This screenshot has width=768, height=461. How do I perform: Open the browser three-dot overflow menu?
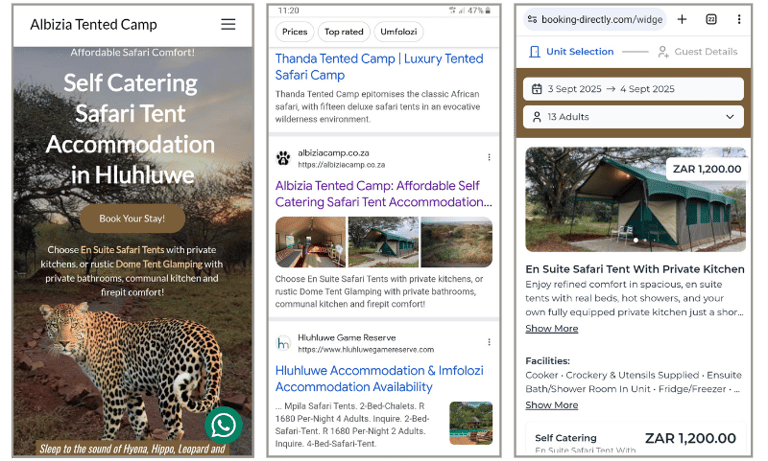click(739, 19)
